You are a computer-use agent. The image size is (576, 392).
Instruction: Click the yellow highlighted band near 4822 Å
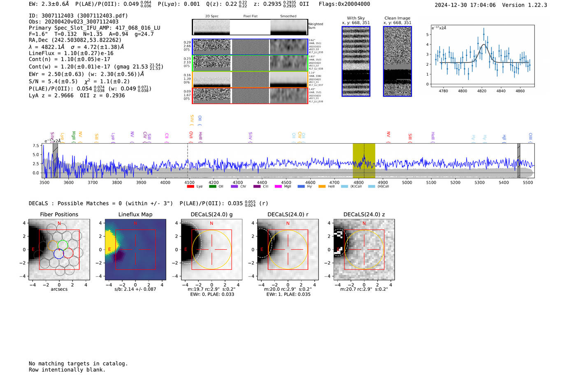[364, 160]
